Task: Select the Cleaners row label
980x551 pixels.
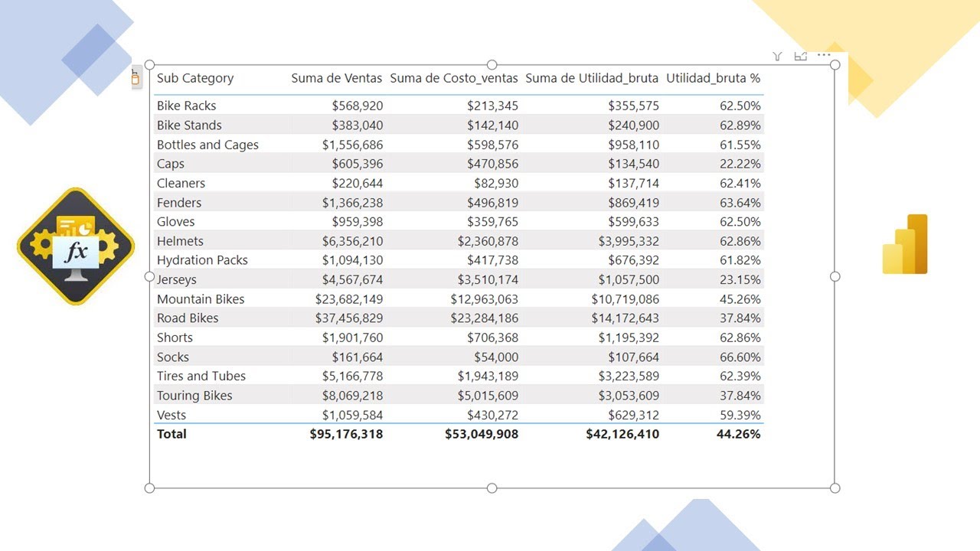Action: point(181,183)
